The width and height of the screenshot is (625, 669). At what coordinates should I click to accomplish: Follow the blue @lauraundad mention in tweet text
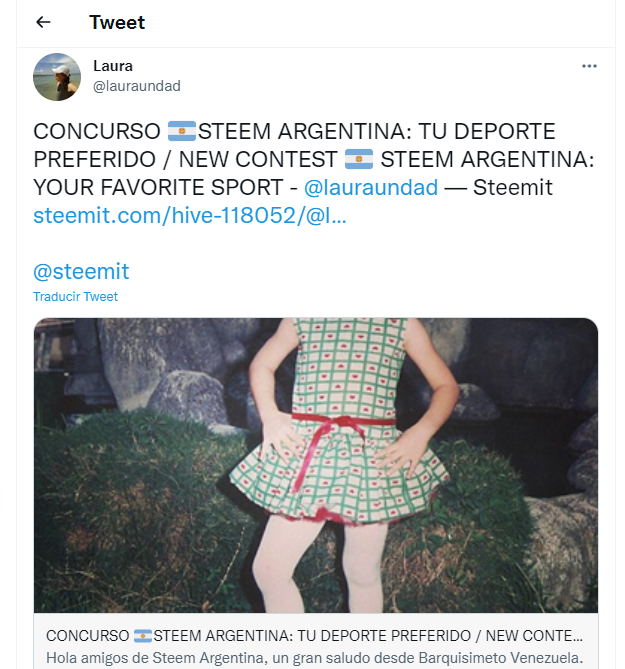point(371,187)
